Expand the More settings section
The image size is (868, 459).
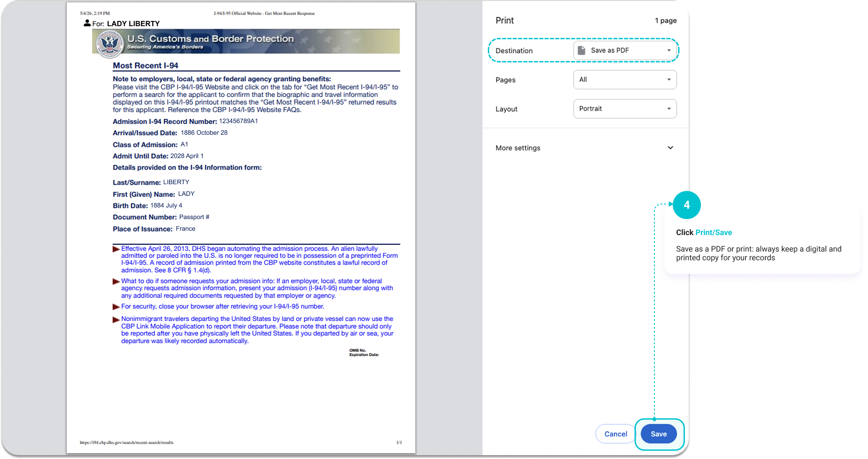tap(585, 148)
